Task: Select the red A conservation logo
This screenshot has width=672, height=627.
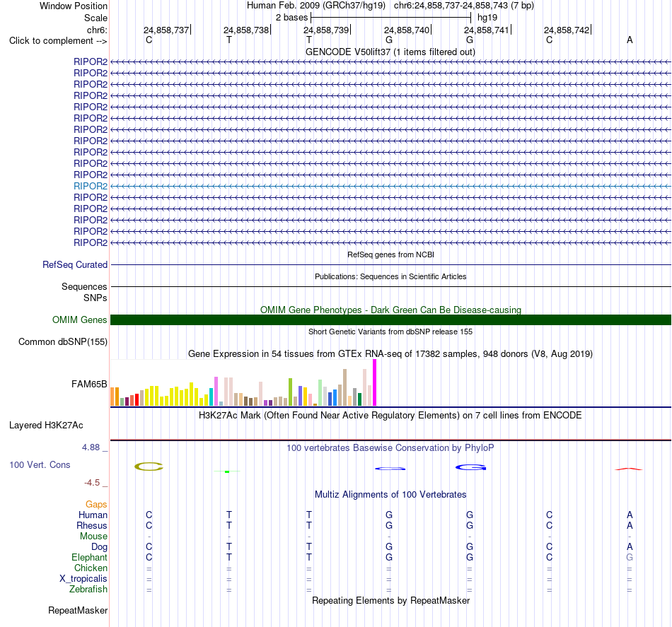Action: click(629, 469)
